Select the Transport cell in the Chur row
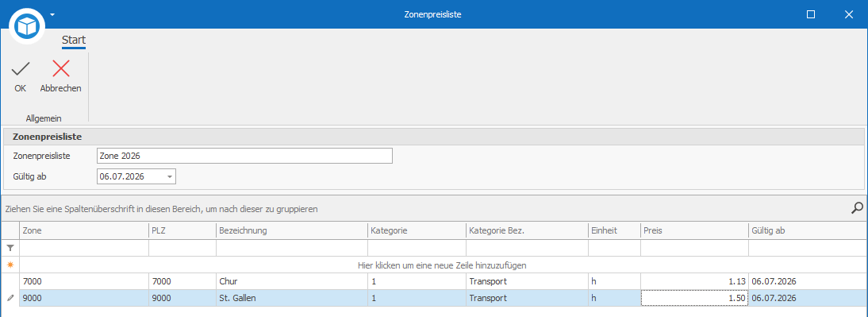Viewport: 868px width, 317px height. click(x=527, y=281)
